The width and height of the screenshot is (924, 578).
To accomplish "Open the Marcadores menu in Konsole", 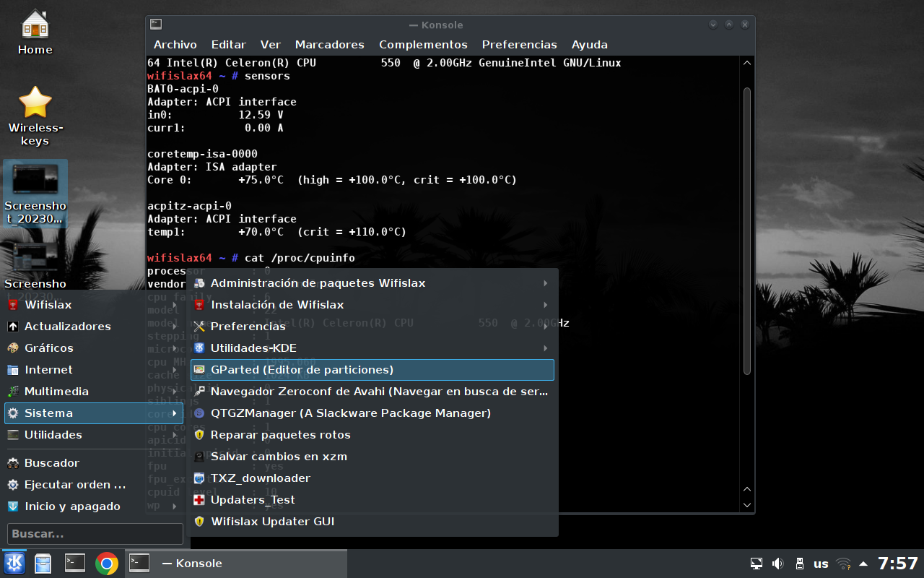I will pos(329,45).
